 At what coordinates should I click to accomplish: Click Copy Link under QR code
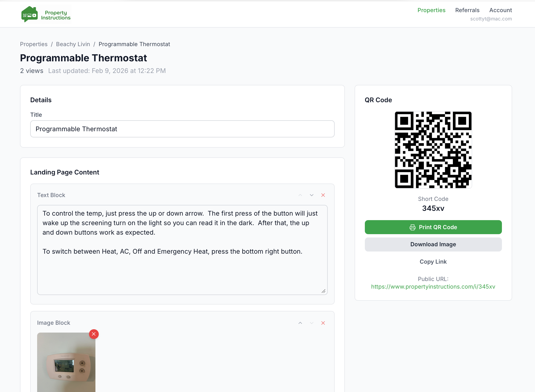(433, 262)
